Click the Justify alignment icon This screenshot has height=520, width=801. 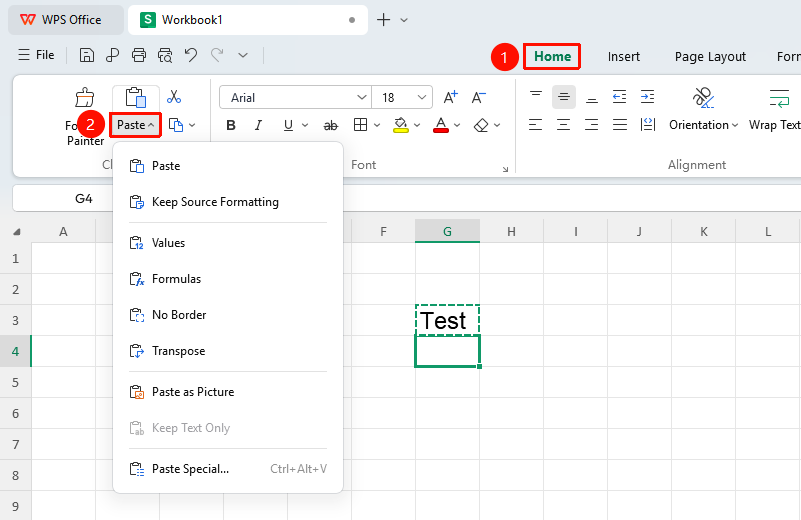(620, 125)
